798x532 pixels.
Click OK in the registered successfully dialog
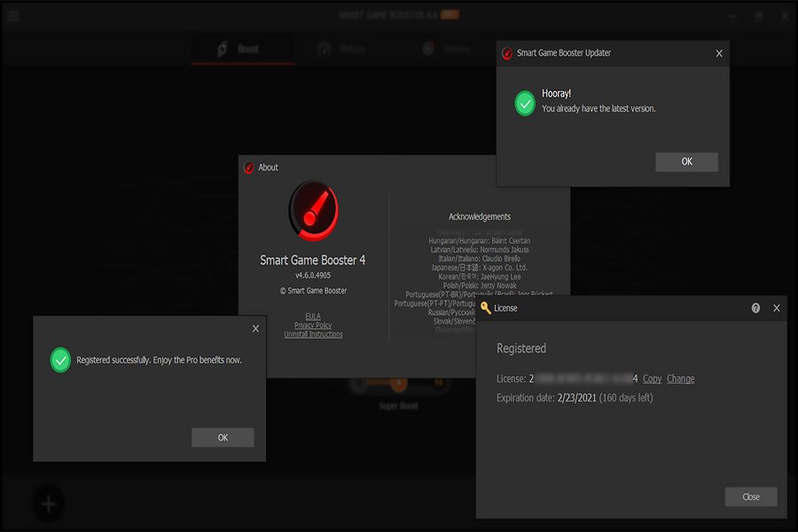[x=223, y=437]
